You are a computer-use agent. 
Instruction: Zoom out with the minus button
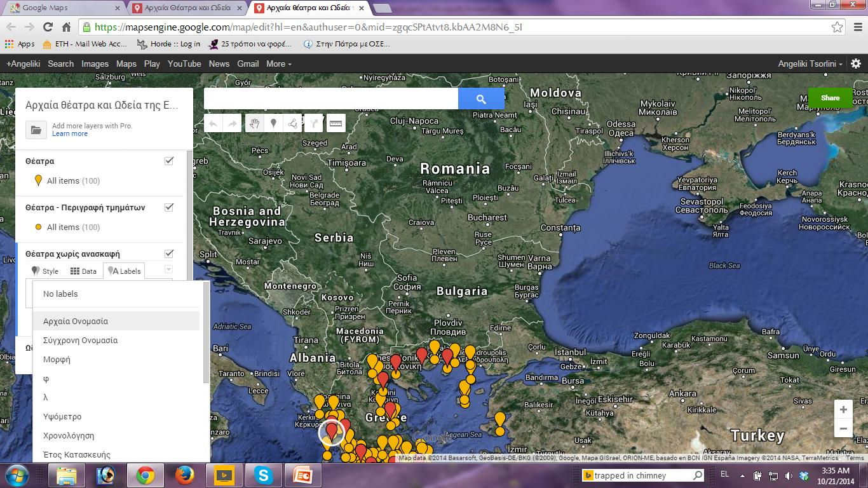[x=843, y=428]
